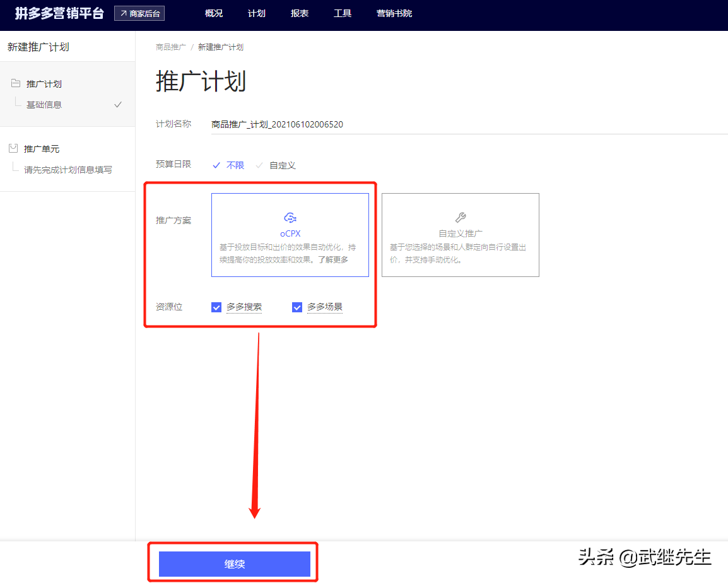This screenshot has width=728, height=583.
Task: Click the folder icon beside 推广计划
Action: point(14,83)
